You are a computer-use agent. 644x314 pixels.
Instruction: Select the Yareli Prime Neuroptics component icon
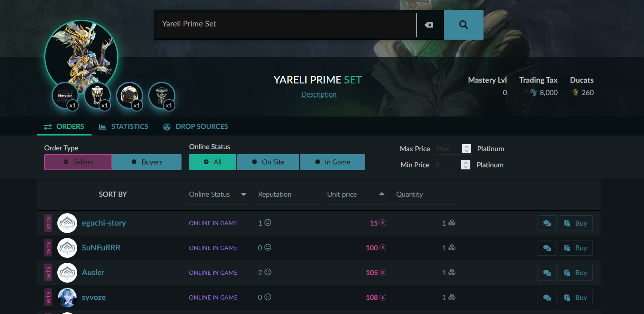[97, 95]
